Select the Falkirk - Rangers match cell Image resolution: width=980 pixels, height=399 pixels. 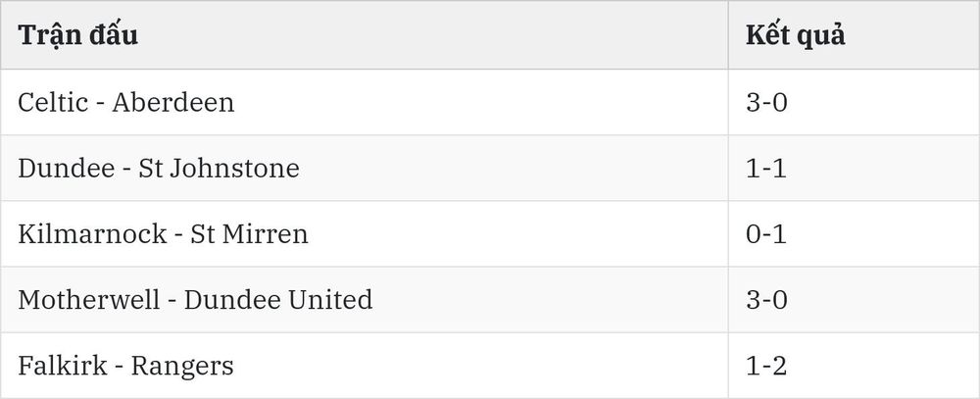[365, 366]
